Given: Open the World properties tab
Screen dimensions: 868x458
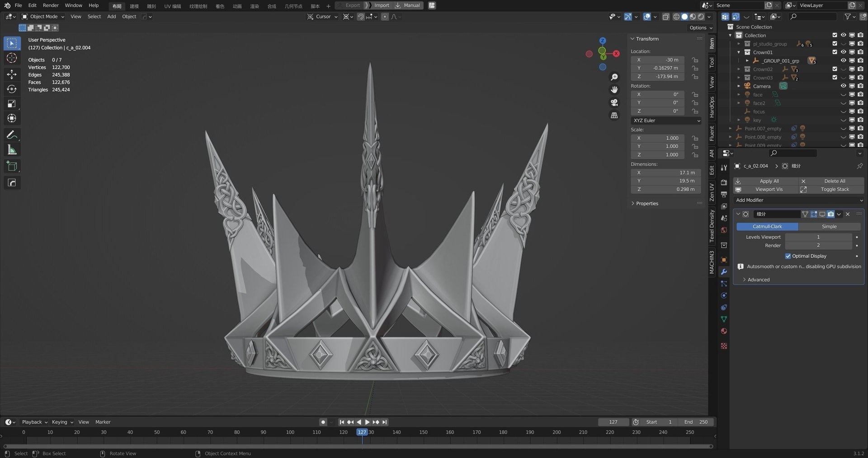Looking at the screenshot, I should pos(724,230).
